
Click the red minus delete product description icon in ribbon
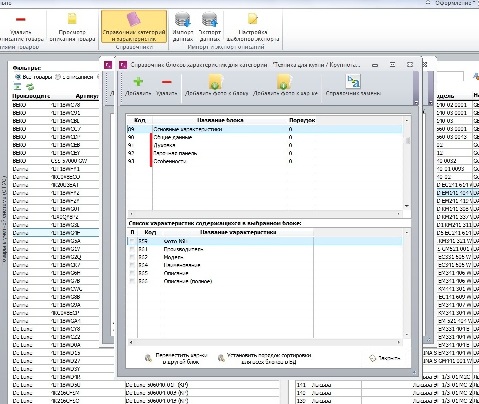21,20
